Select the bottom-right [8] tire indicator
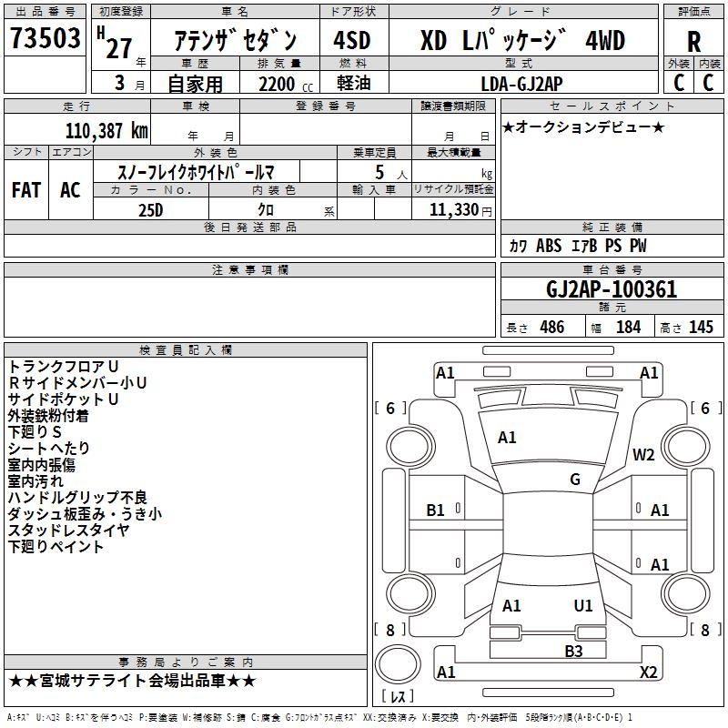 click(x=704, y=630)
